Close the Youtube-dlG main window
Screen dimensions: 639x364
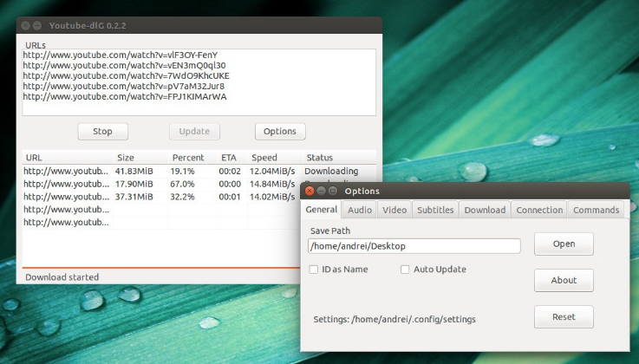[x=25, y=26]
